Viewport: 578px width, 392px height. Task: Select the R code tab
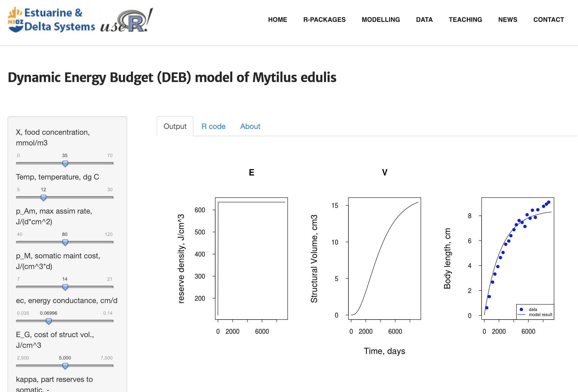[x=213, y=126]
